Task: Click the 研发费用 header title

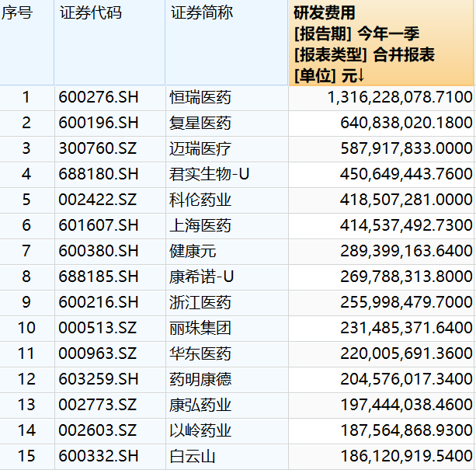Action: (324, 13)
